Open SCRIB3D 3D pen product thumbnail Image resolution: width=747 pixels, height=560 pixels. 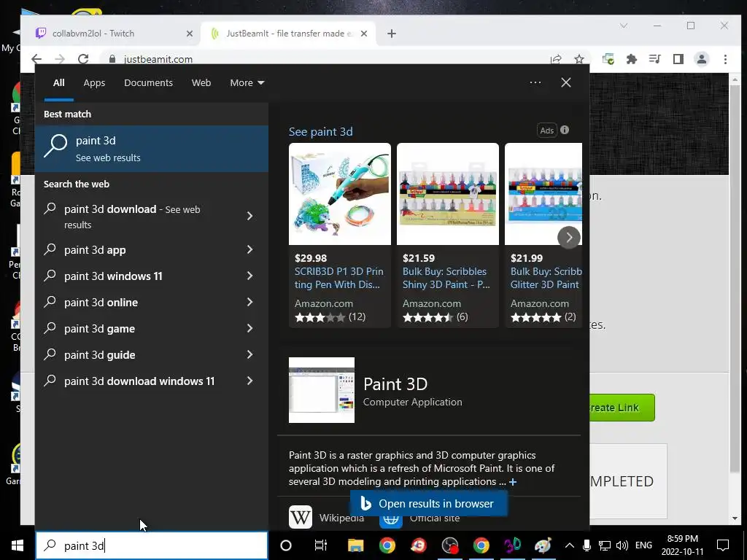click(x=340, y=194)
